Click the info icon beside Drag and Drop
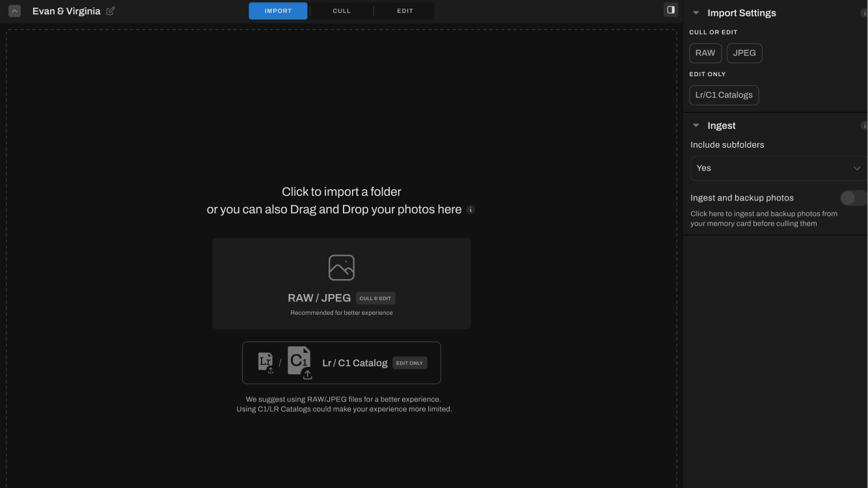The height and width of the screenshot is (488, 868). click(x=470, y=210)
